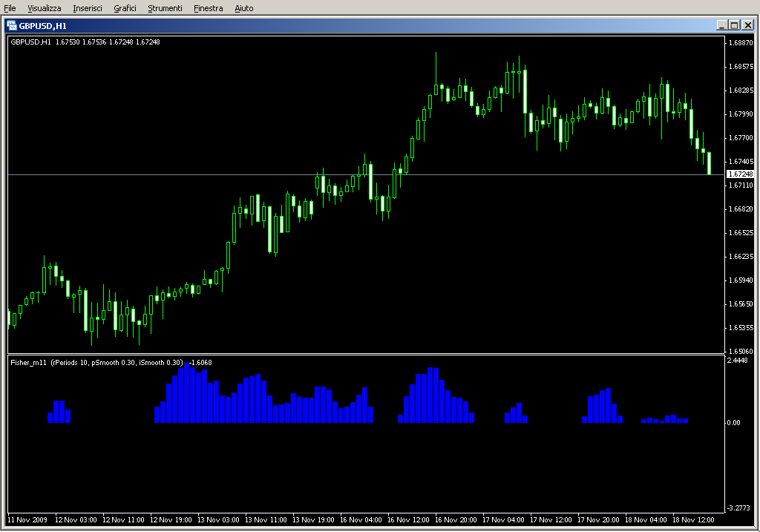This screenshot has height=532, width=760.
Task: Click price scale value 1.66235
Action: pyautogui.click(x=741, y=256)
